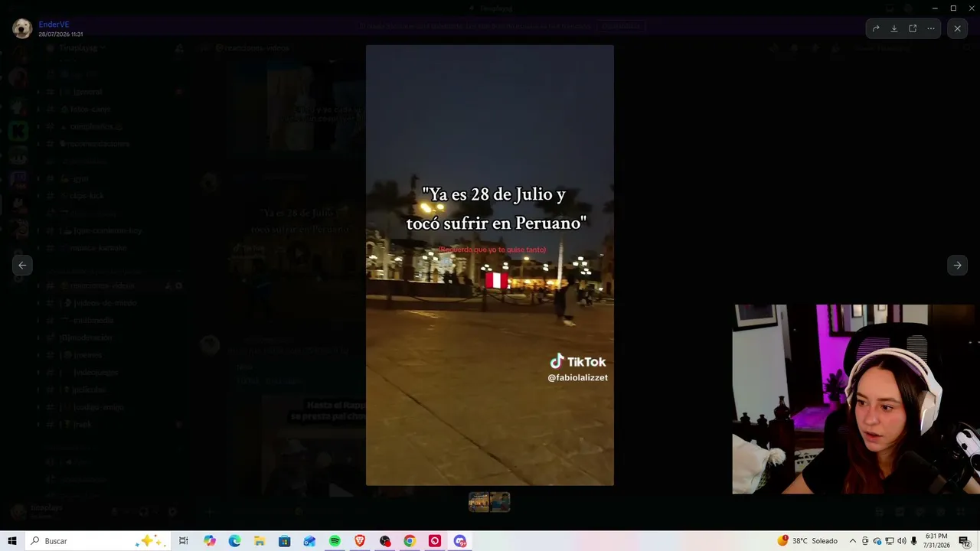Open the three-dot more options menu
Image resolution: width=980 pixels, height=551 pixels.
pos(931,28)
